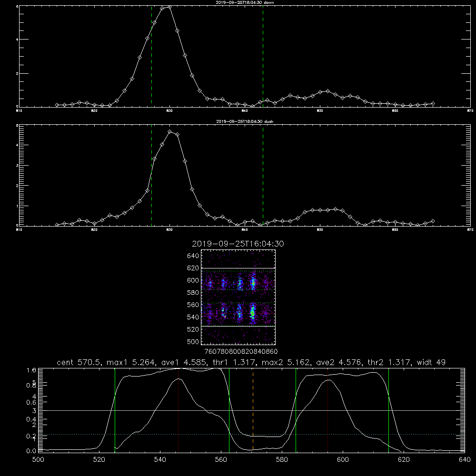Click the "0.0" y-axis label of bottom plot
Viewport: 476px width, 476px height.
click(x=31, y=451)
